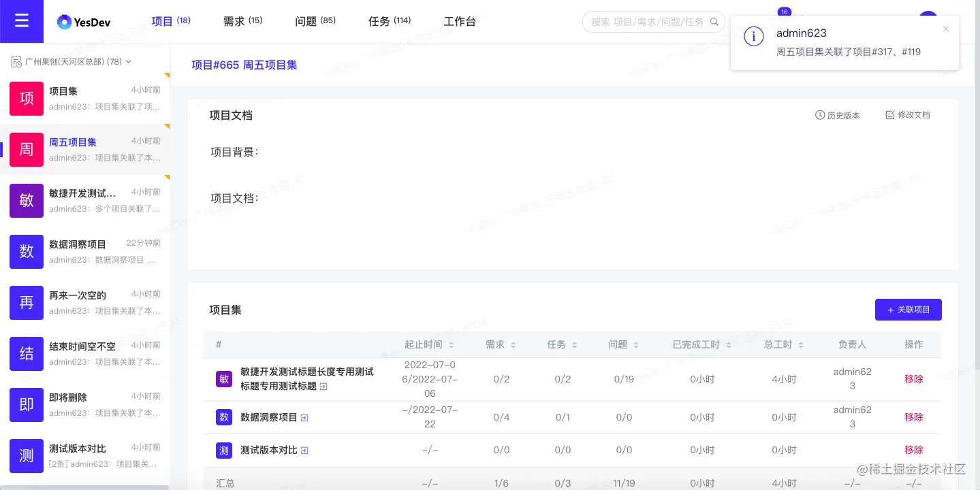The height and width of the screenshot is (490, 980).
Task: Click the search magnifier icon
Action: 714,21
